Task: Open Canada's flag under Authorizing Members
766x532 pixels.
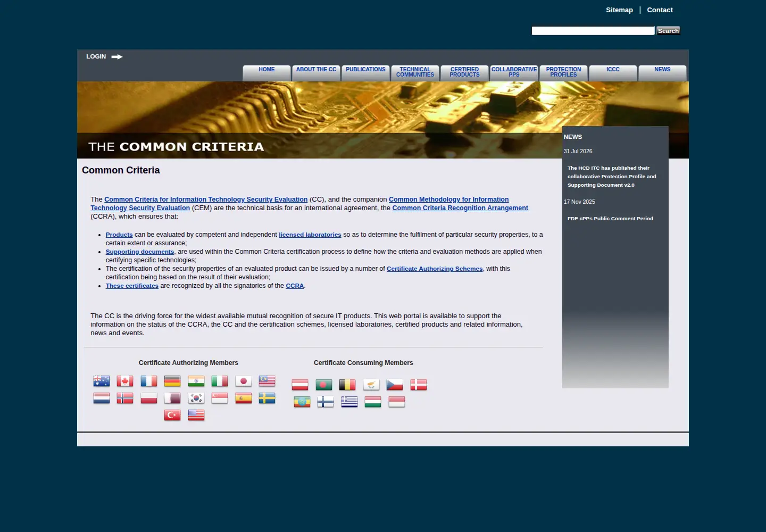Action: pos(125,381)
